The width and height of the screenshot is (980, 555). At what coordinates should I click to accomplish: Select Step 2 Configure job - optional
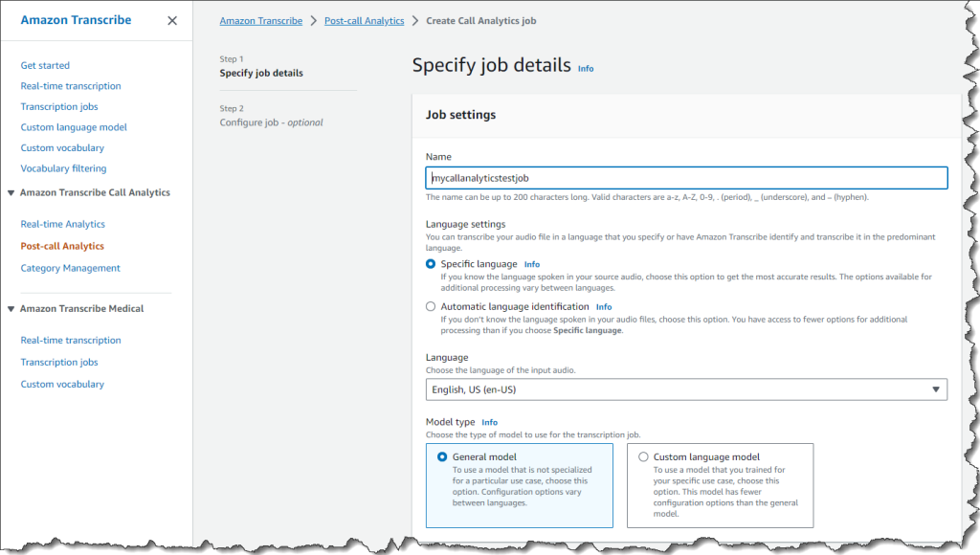coord(271,122)
